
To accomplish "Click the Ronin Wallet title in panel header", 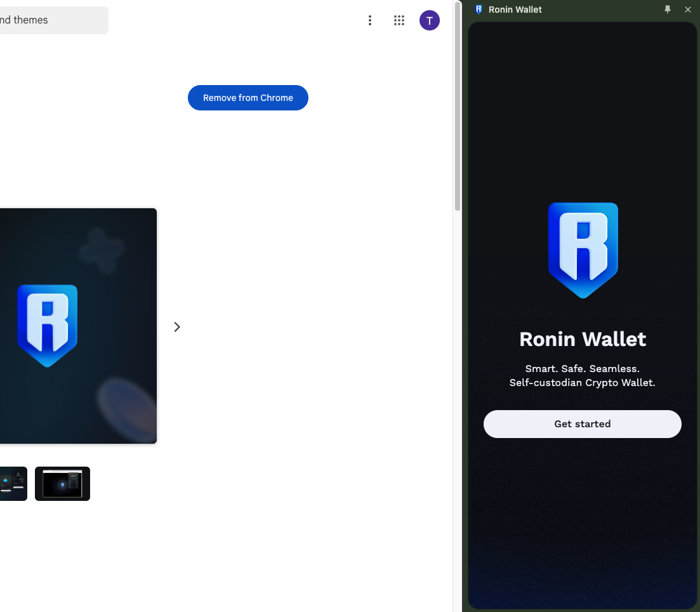I will pyautogui.click(x=515, y=10).
